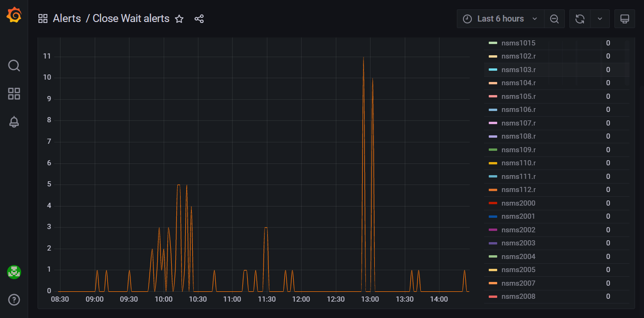Image resolution: width=644 pixels, height=318 pixels.
Task: Open the Help question mark icon
Action: click(14, 300)
